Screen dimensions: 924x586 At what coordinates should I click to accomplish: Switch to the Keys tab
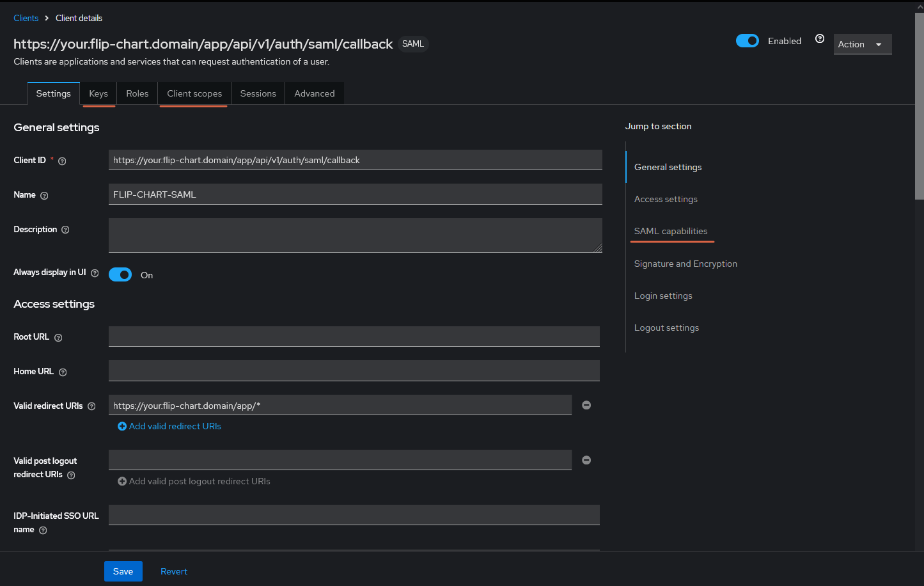tap(98, 93)
